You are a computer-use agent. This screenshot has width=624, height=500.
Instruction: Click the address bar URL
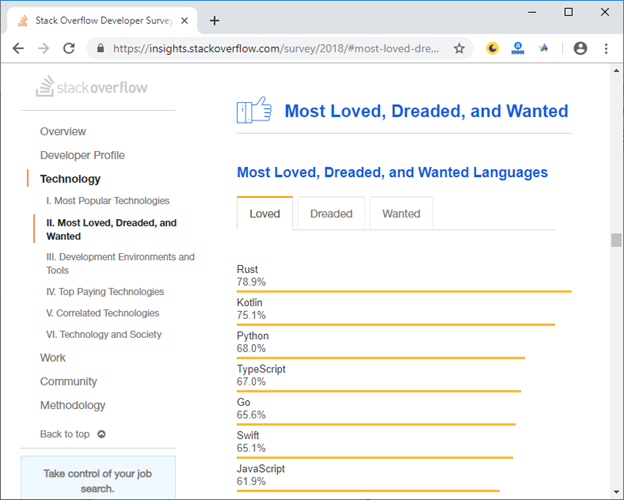276,49
